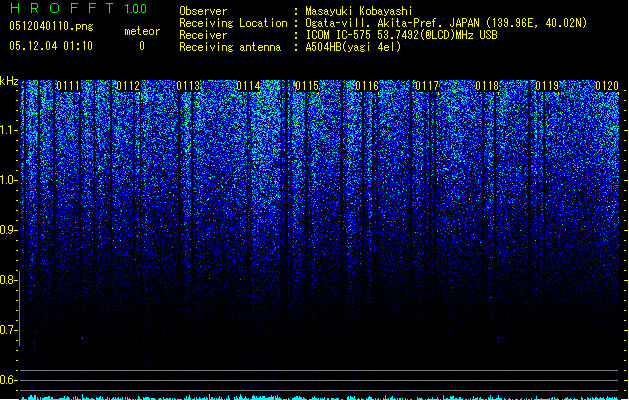The height and width of the screenshot is (400, 629).
Task: Select the file name 0512040110.png
Action: [x=51, y=26]
